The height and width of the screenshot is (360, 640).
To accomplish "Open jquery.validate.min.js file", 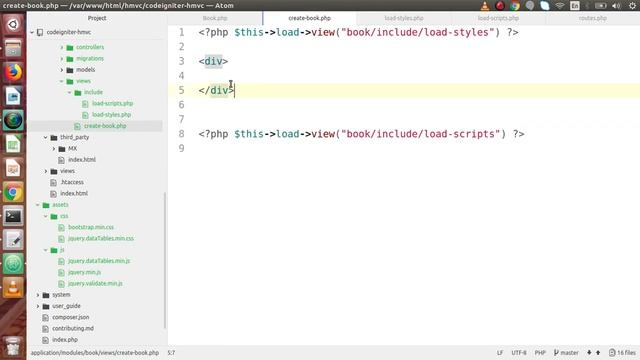I will [x=95, y=283].
